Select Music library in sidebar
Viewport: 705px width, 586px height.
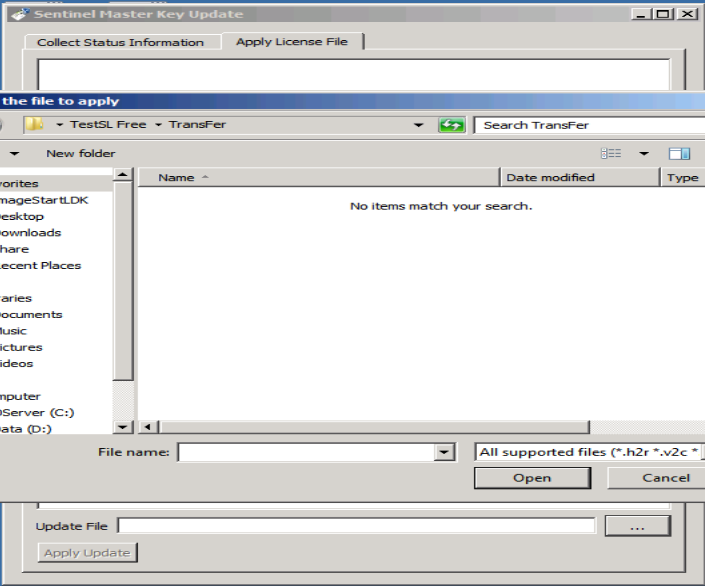point(13,331)
